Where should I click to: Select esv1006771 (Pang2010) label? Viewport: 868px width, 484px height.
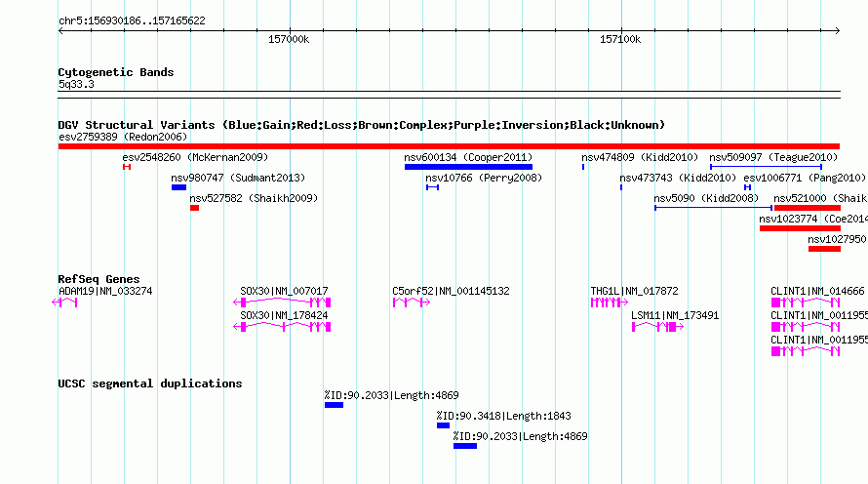point(805,178)
